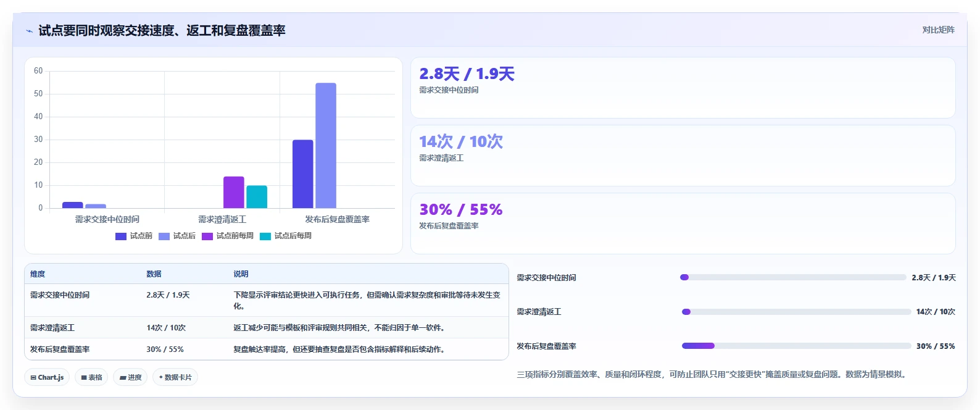Click the tallest bar in 发布后复盘覆盖率 group
Viewport: 980px width, 410px height.
[326, 146]
